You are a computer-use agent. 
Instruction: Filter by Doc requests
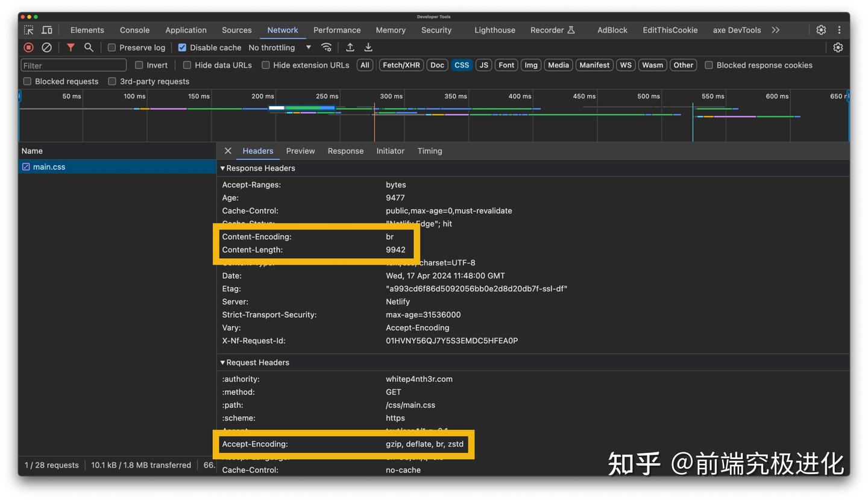pos(437,65)
